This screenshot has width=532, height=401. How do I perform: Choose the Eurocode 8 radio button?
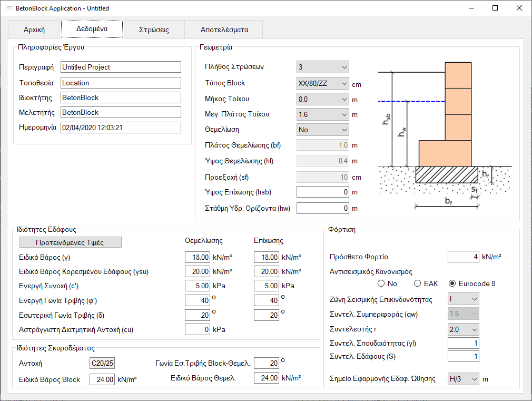[x=452, y=283]
